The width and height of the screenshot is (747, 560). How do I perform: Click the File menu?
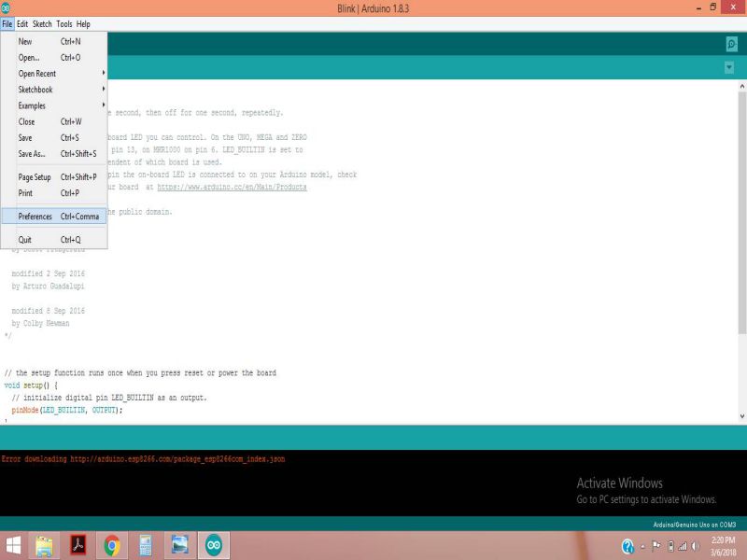7,24
